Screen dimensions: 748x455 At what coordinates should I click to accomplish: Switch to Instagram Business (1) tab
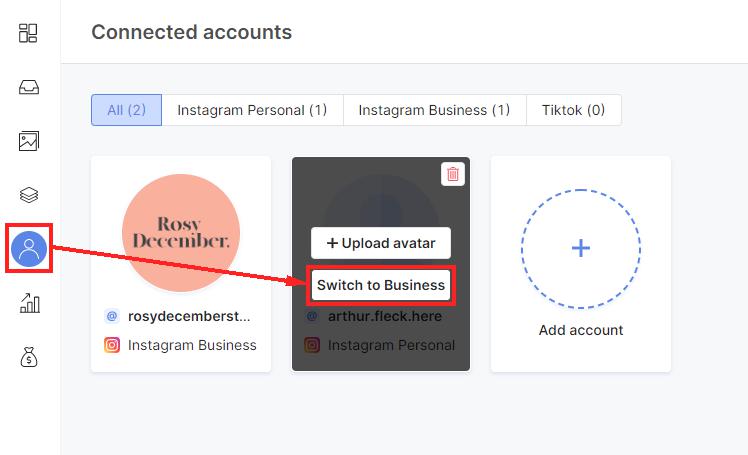pyautogui.click(x=435, y=110)
